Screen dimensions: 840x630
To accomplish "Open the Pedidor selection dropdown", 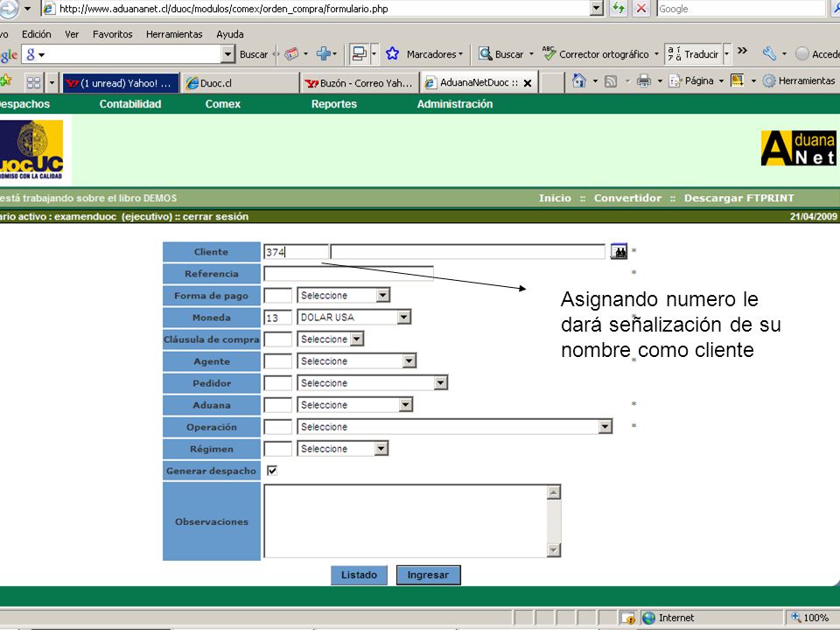I will tap(441, 383).
